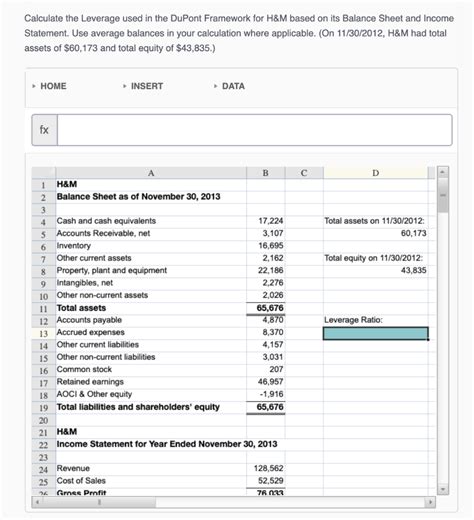Open the DATA ribbon tab
This screenshot has width=474, height=520.
(233, 86)
